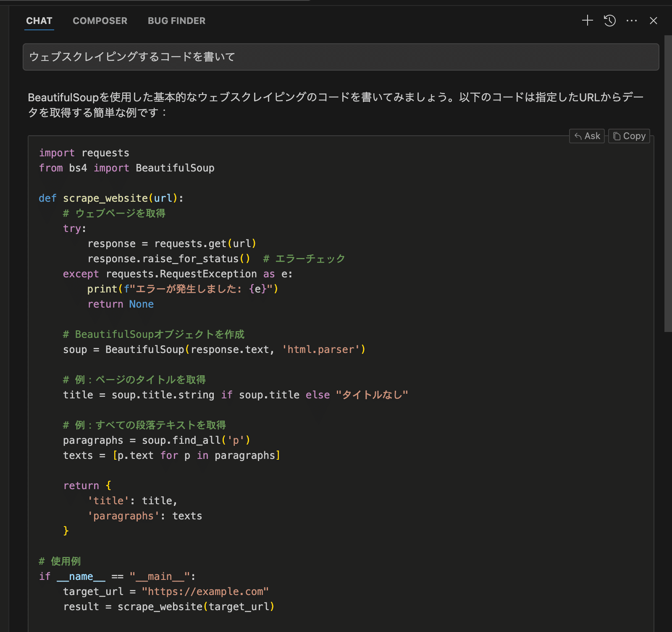
Task: Switch to the CHAT tab
Action: tap(39, 21)
